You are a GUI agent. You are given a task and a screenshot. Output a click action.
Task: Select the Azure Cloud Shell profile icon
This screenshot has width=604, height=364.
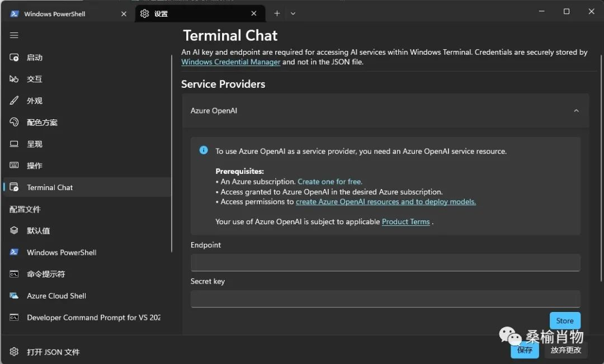tap(15, 296)
